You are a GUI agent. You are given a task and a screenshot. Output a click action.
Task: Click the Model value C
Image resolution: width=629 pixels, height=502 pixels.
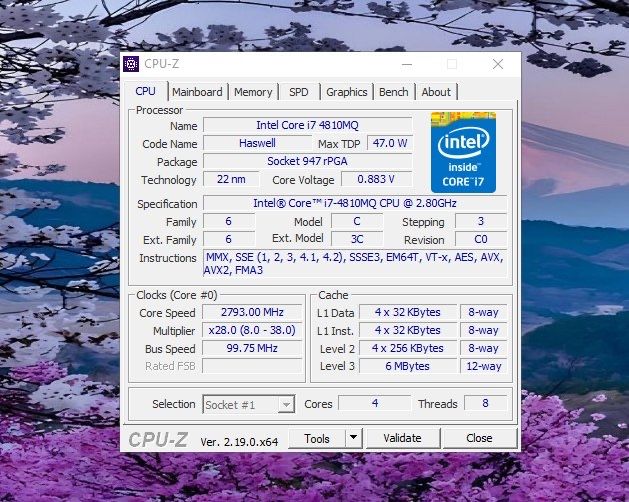(357, 222)
